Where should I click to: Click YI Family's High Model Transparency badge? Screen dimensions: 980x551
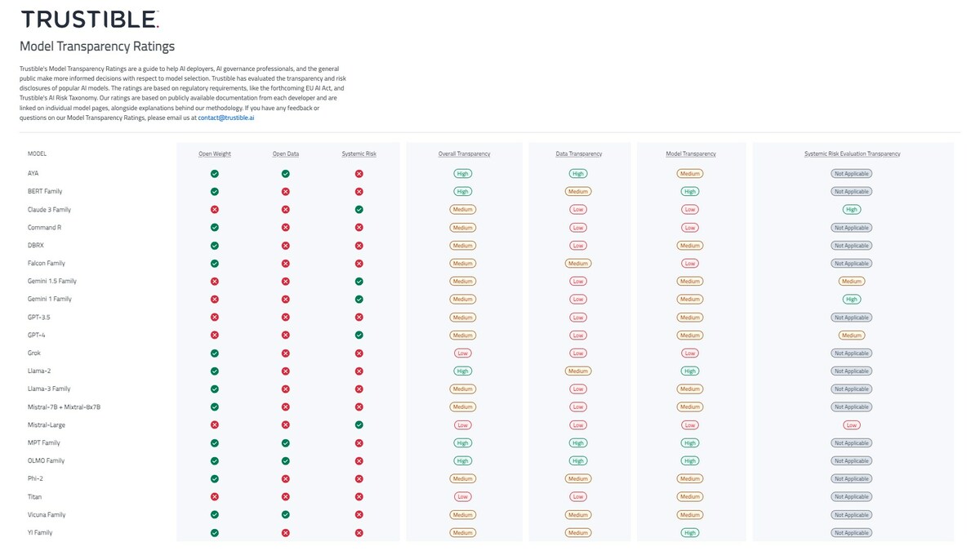690,533
